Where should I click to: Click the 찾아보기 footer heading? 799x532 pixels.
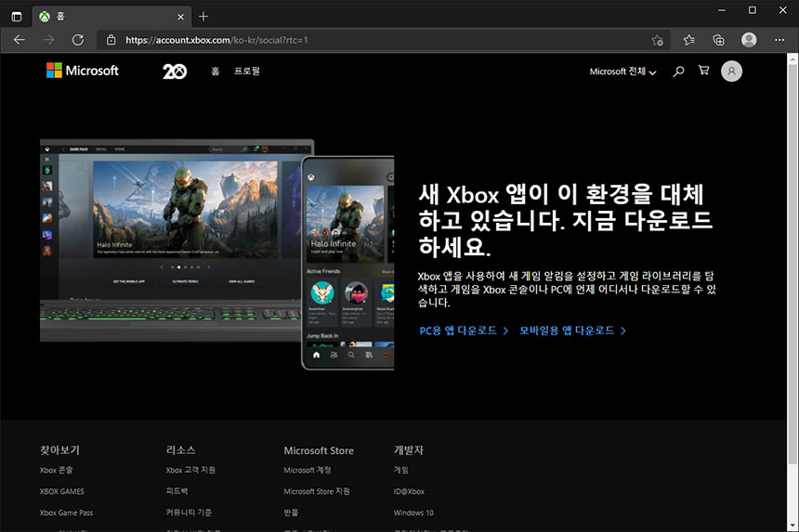(x=59, y=450)
